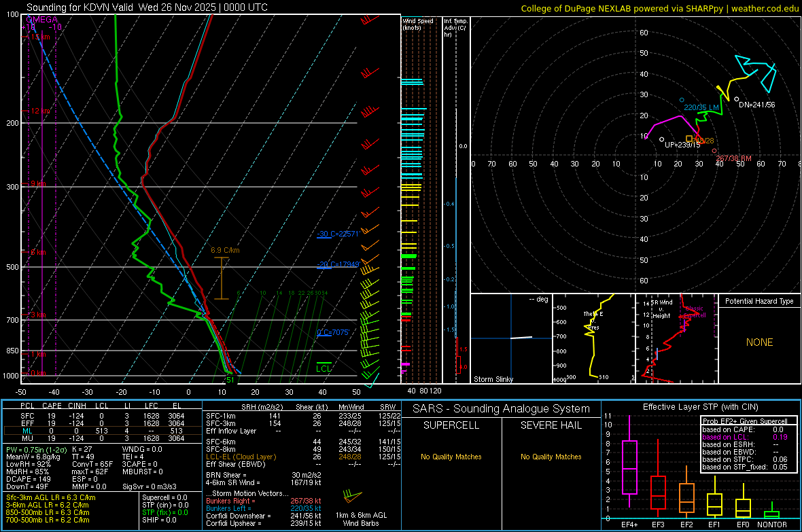Viewport: 802px width, 532px height.
Task: Click the 'UP=239/15' hodograph label
Action: pos(682,145)
